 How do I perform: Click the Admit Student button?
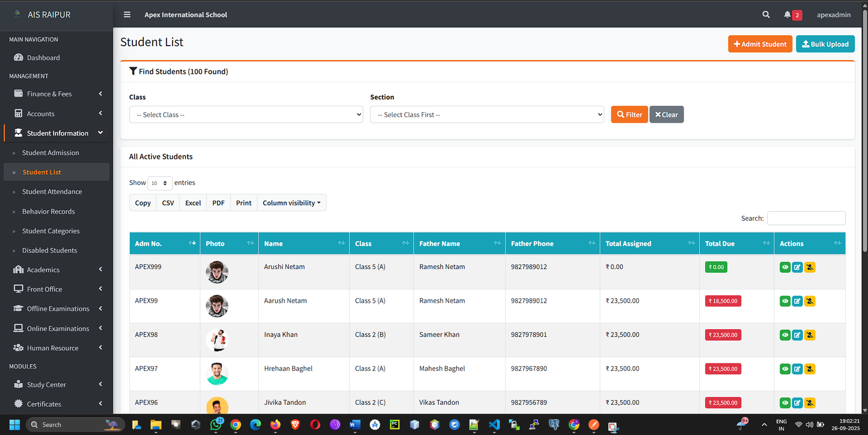click(759, 44)
